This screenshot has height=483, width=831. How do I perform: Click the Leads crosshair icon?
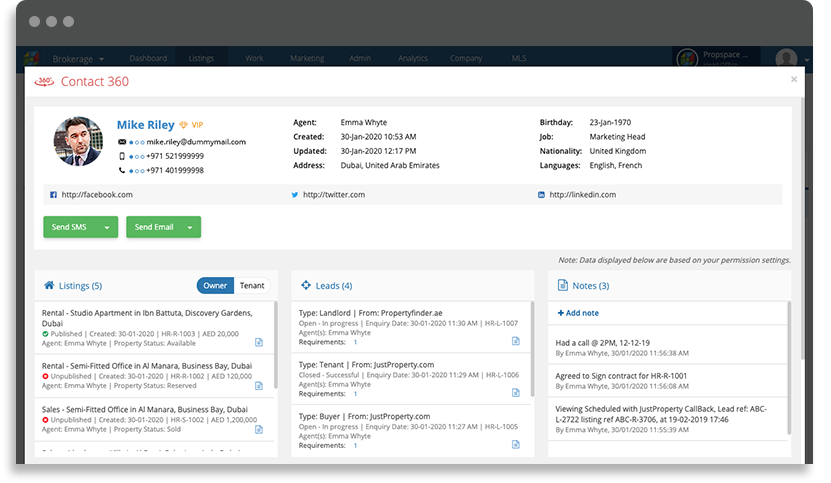click(x=306, y=285)
